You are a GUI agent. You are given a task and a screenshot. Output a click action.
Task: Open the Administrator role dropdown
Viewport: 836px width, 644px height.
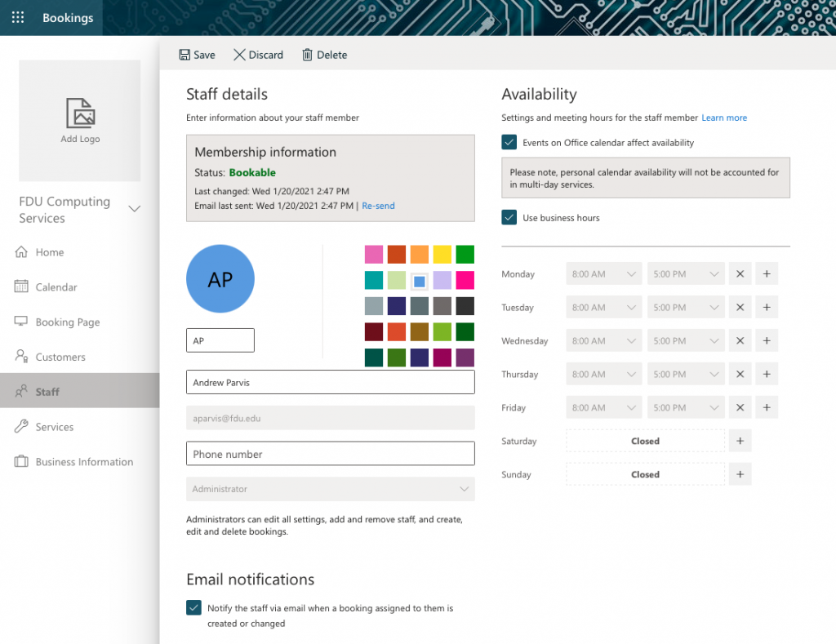(x=331, y=489)
